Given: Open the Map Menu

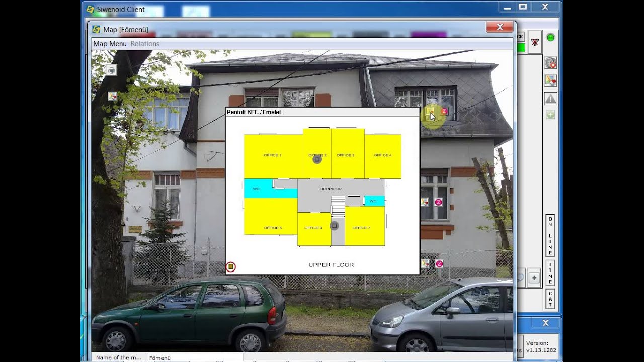Looking at the screenshot, I should pyautogui.click(x=110, y=44).
